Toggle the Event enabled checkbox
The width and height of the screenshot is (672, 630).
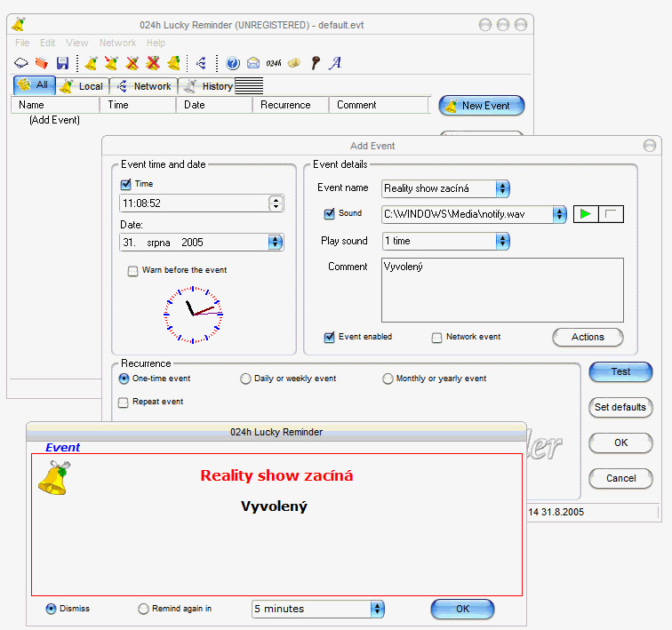click(x=329, y=337)
